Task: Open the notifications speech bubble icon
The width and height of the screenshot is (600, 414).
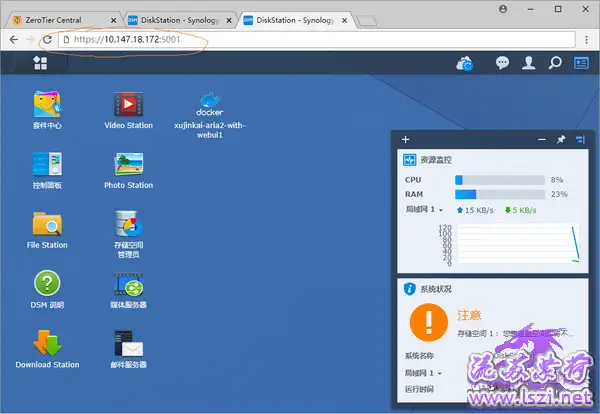Action: pos(502,63)
